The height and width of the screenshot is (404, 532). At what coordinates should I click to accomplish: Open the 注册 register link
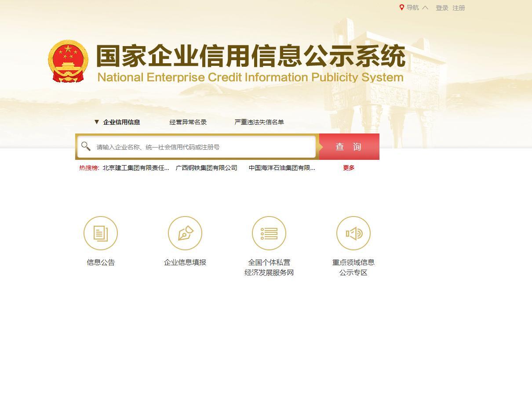(x=459, y=8)
